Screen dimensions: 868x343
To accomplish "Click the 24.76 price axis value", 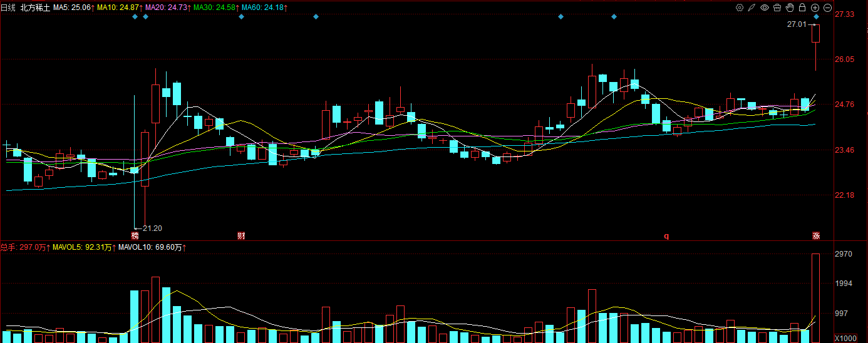I will click(x=845, y=105).
